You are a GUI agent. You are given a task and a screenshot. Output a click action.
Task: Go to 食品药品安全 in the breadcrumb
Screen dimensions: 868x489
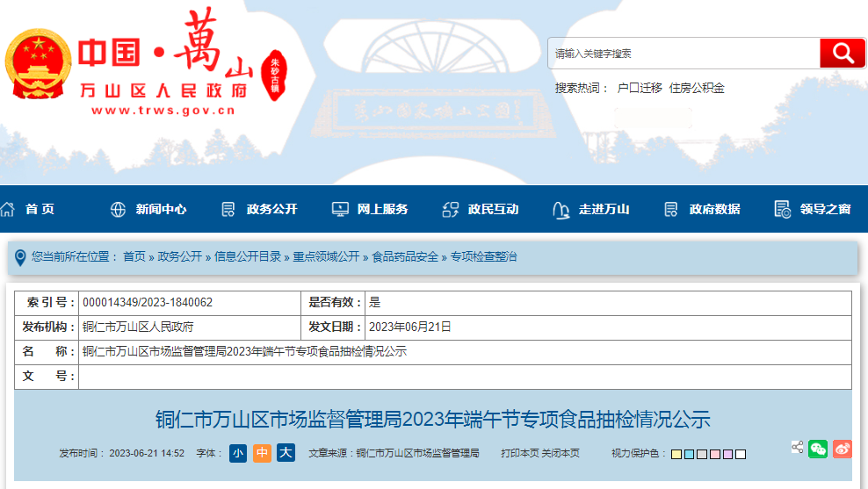pos(405,256)
